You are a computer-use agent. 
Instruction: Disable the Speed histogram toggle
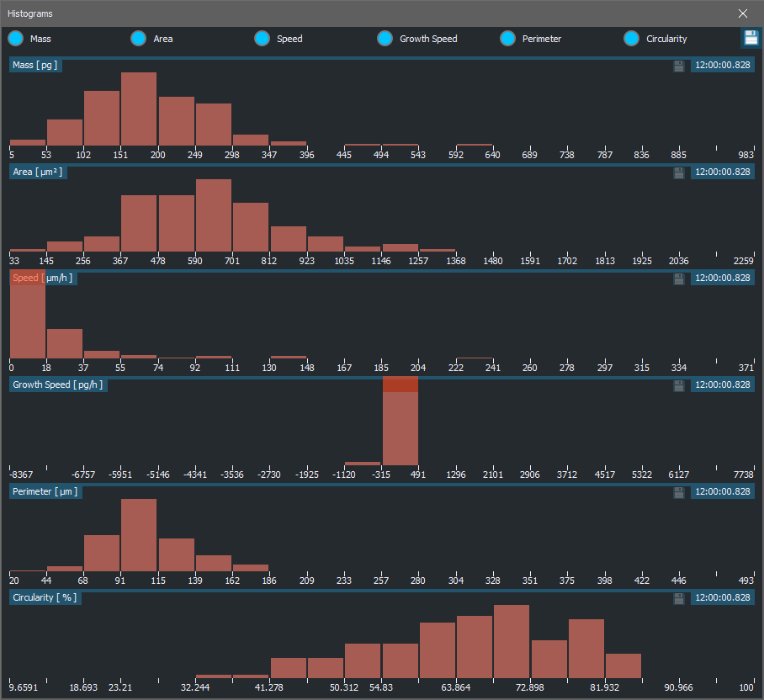point(262,39)
